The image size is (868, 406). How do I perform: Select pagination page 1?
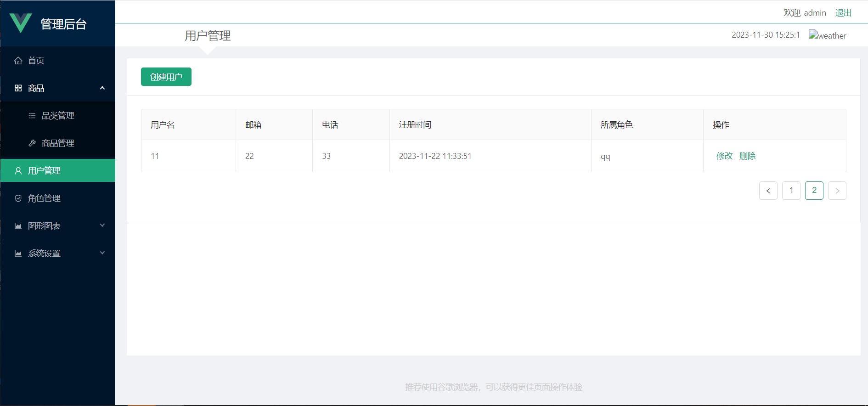pos(791,191)
